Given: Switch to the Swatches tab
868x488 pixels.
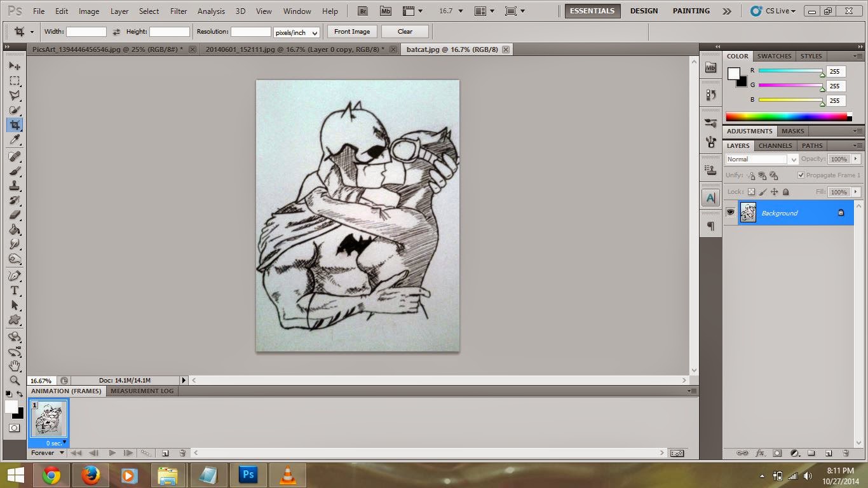Looking at the screenshot, I should [774, 56].
